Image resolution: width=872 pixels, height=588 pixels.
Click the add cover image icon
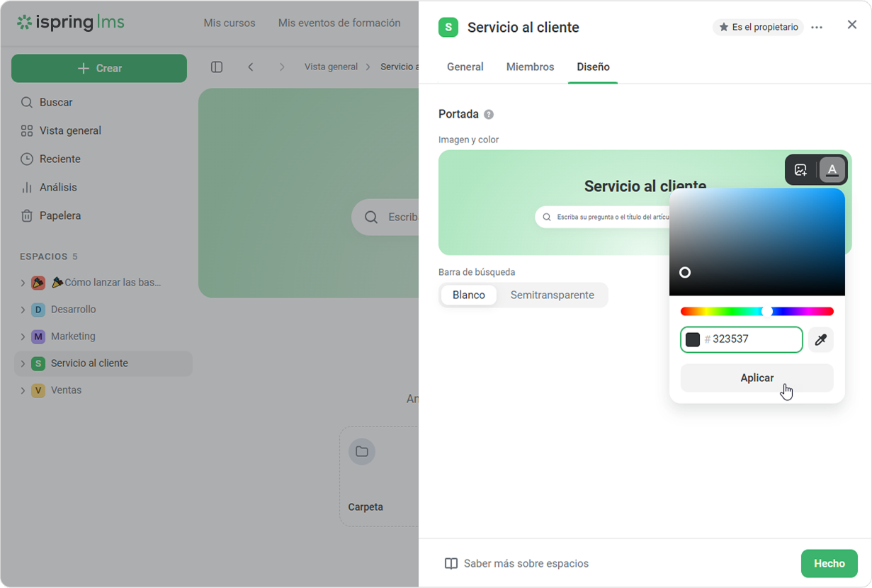pos(800,170)
